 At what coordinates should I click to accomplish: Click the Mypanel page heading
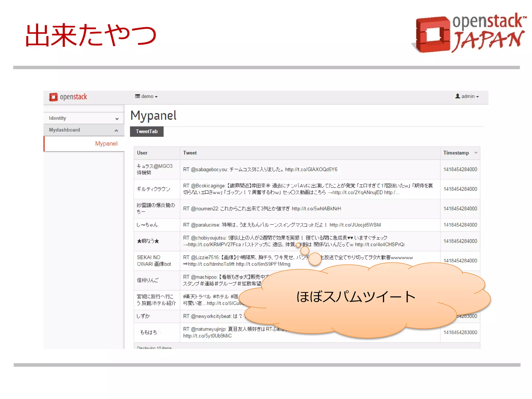(x=154, y=116)
